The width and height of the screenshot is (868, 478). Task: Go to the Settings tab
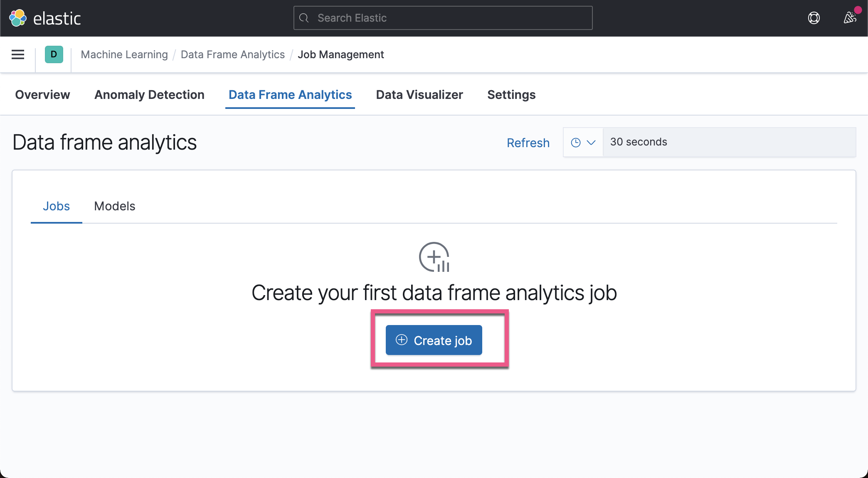click(x=511, y=94)
